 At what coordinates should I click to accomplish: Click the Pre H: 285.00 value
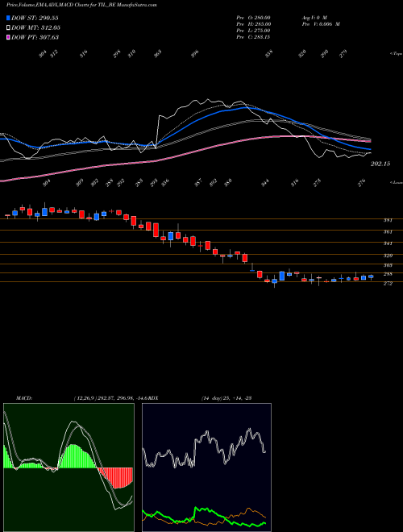pos(253,24)
